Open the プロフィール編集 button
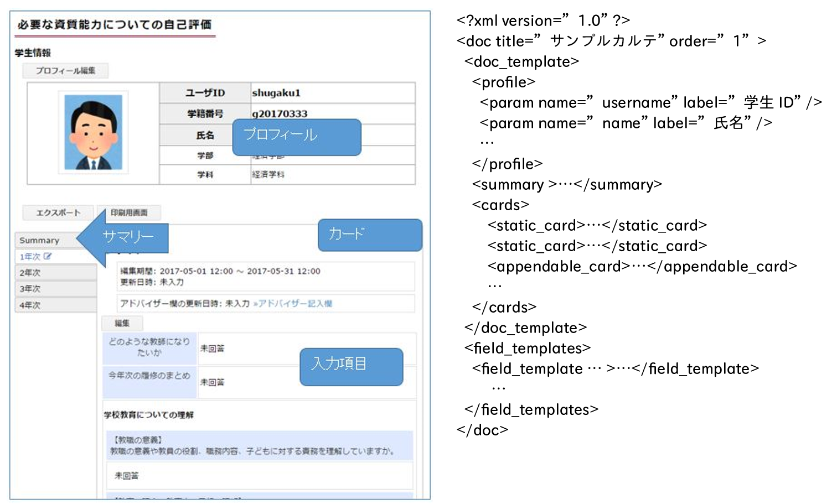Image resolution: width=837 pixels, height=504 pixels. tap(65, 71)
